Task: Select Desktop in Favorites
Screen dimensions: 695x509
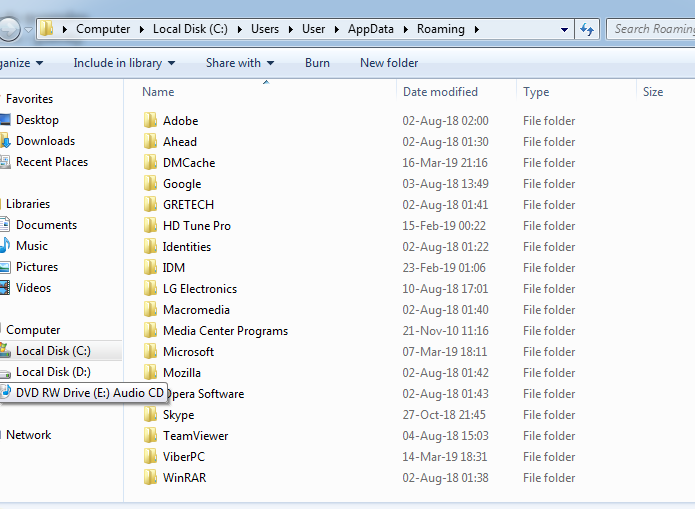Action: pyautogui.click(x=37, y=120)
